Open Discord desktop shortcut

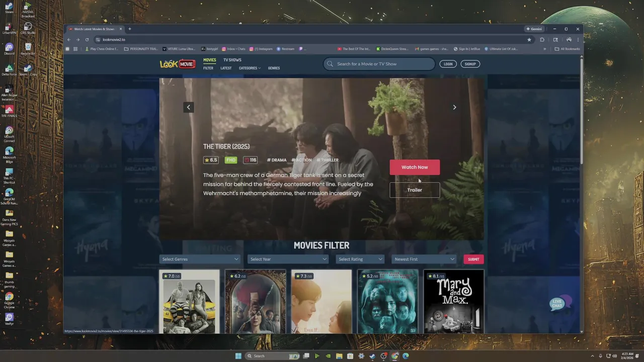coord(9,49)
